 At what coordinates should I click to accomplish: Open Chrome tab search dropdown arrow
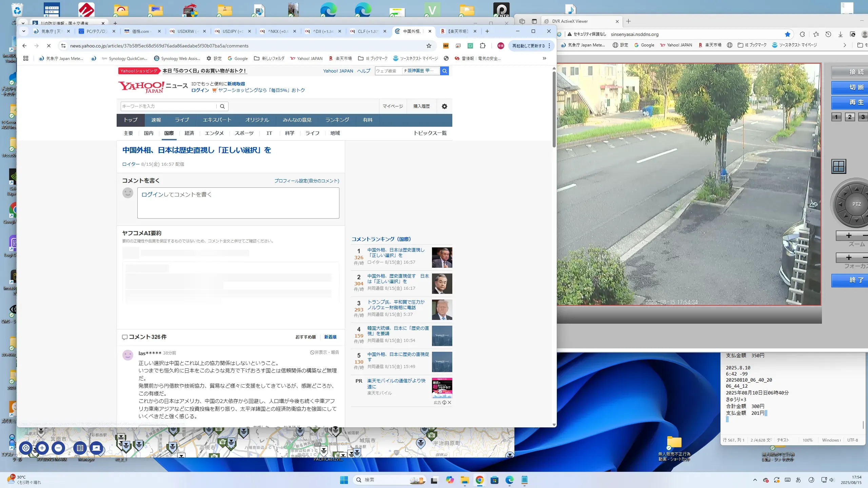tap(23, 31)
